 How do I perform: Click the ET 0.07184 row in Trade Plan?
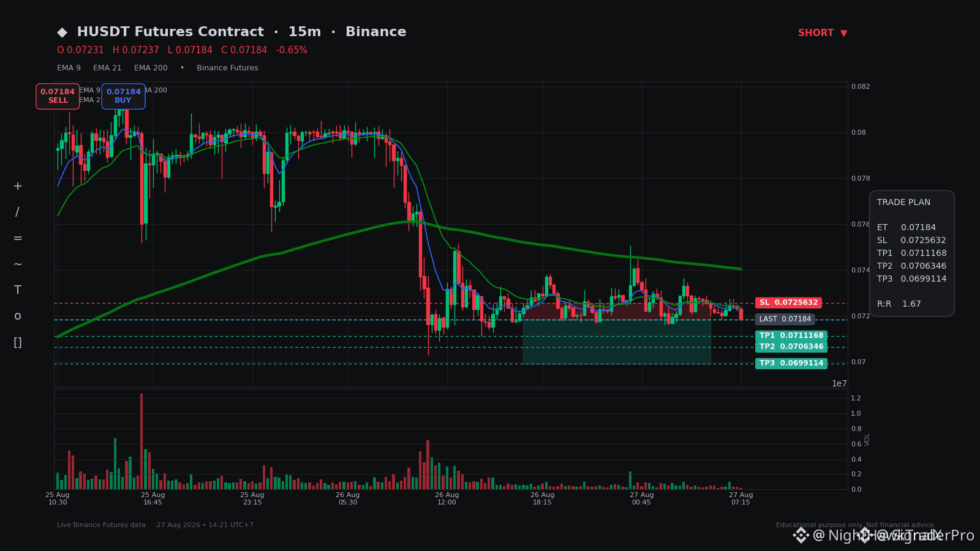[x=907, y=227]
